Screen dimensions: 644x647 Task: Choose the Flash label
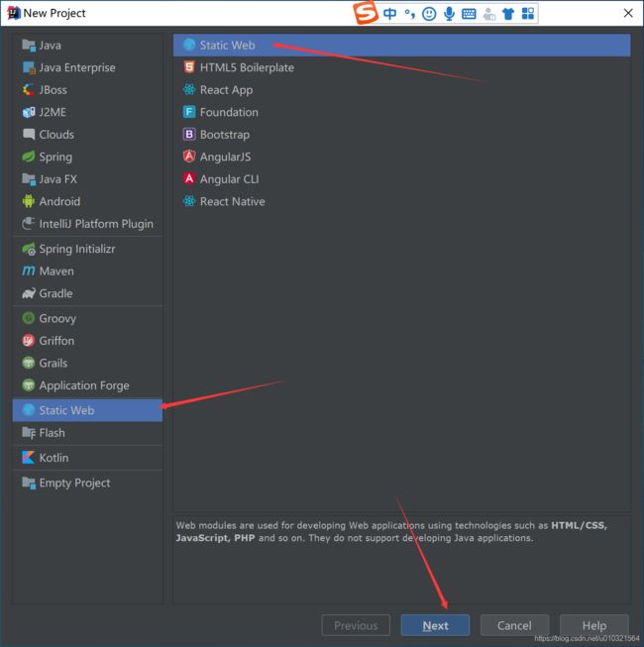[x=52, y=433]
